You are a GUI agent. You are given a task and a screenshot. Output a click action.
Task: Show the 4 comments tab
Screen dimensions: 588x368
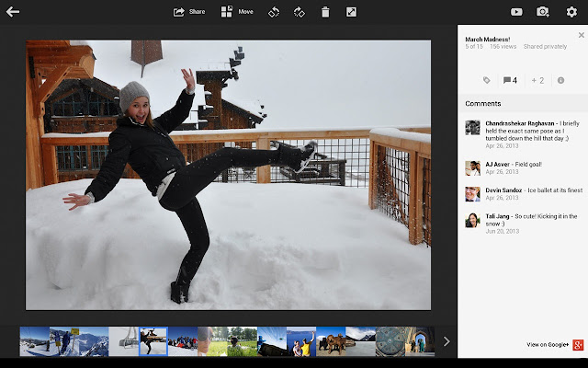click(x=510, y=80)
